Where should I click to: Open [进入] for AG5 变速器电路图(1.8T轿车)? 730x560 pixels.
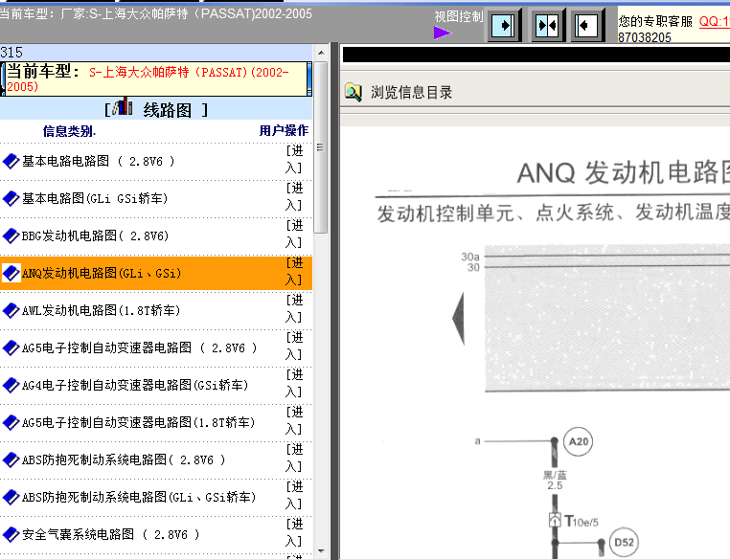click(294, 420)
